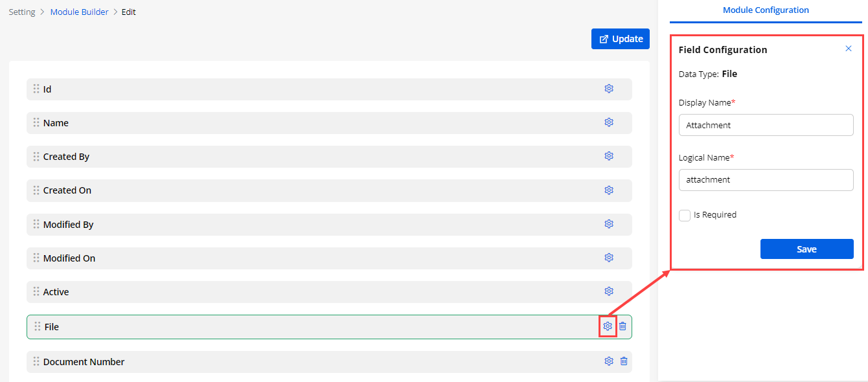This screenshot has height=382, width=868.
Task: Grab the drag handle on Id field
Action: coord(36,89)
